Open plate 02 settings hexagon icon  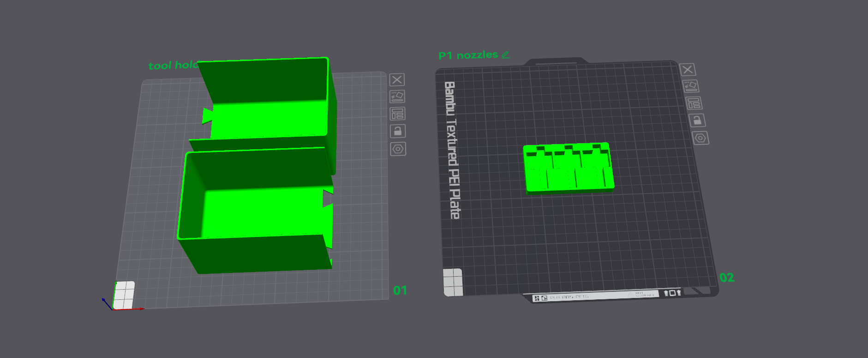point(700,138)
